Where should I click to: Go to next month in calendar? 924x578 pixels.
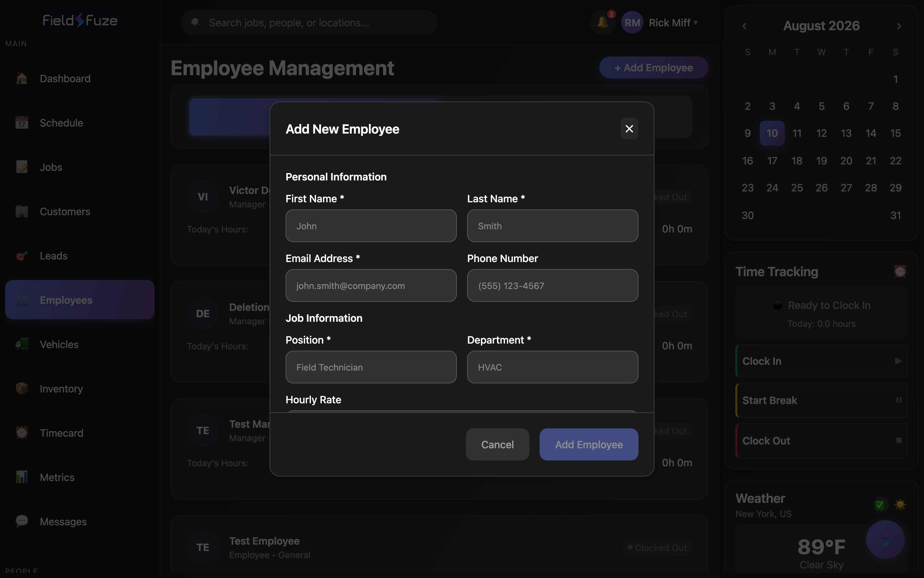click(x=899, y=26)
